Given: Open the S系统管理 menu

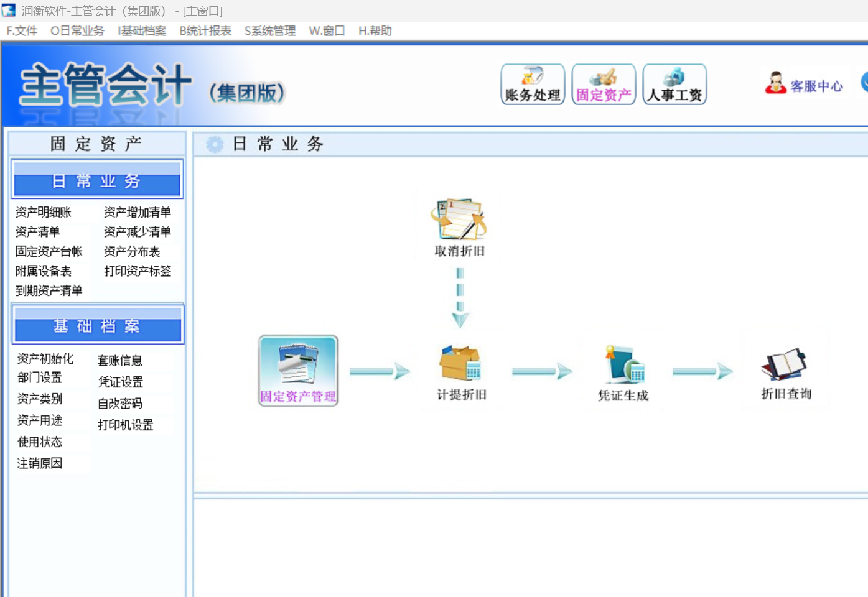Looking at the screenshot, I should pos(270,31).
